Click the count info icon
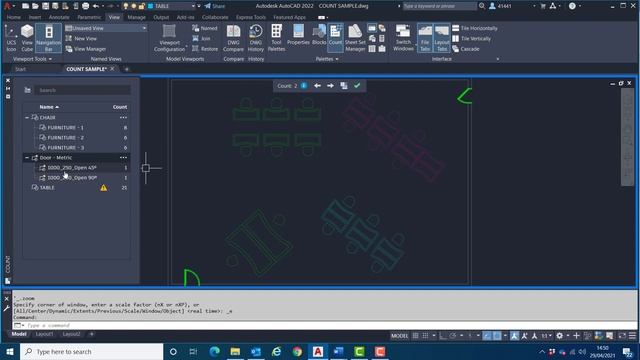640x360 pixels. click(304, 86)
